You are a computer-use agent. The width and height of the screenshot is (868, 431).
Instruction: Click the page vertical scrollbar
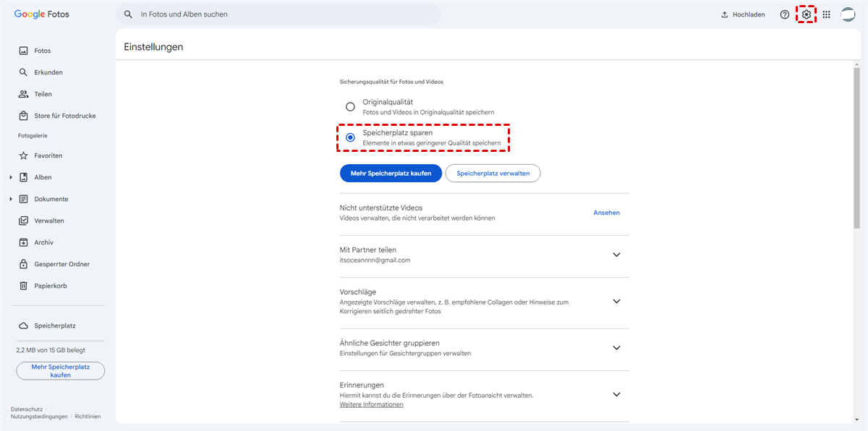click(856, 145)
